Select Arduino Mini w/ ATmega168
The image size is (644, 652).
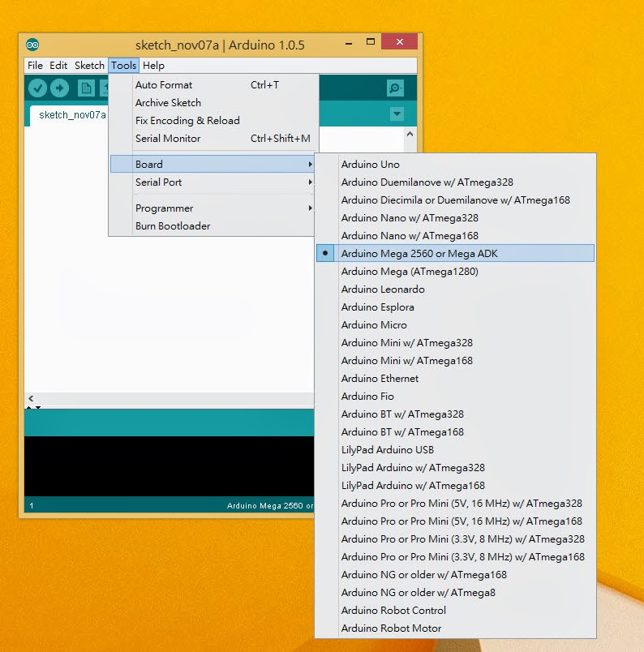click(455, 361)
